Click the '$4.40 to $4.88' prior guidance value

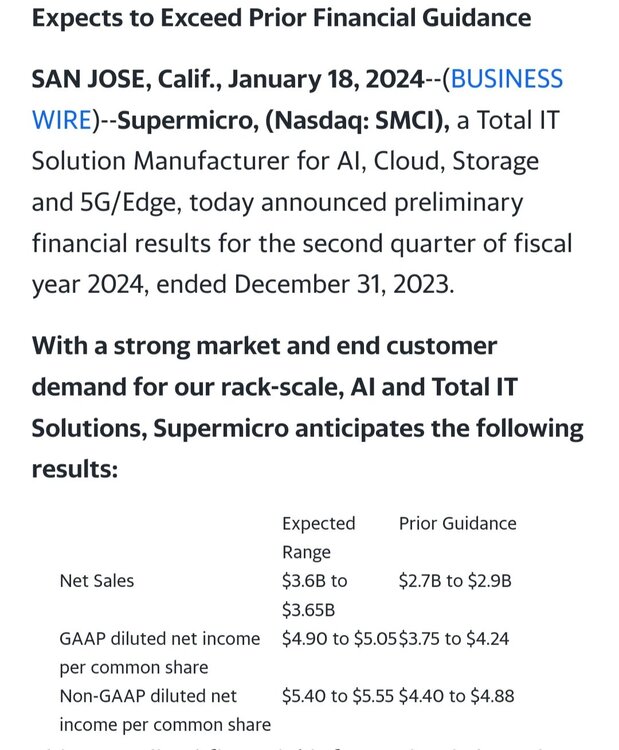click(x=457, y=696)
